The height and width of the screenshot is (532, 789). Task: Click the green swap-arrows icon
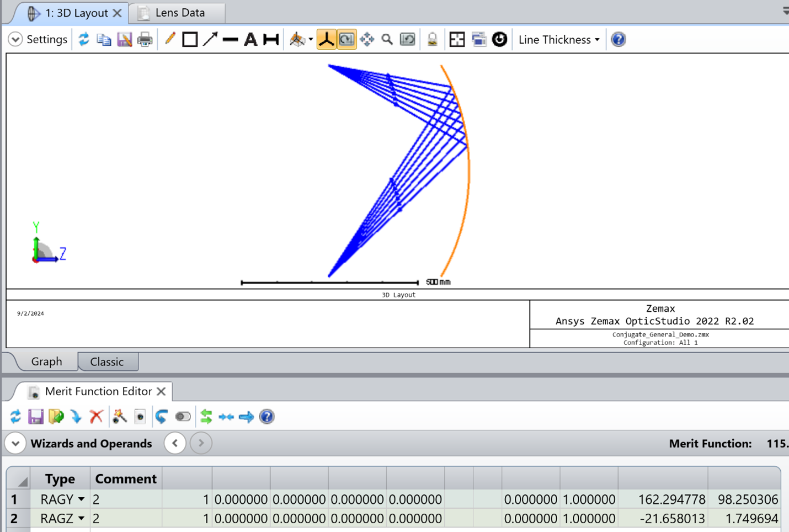click(206, 417)
